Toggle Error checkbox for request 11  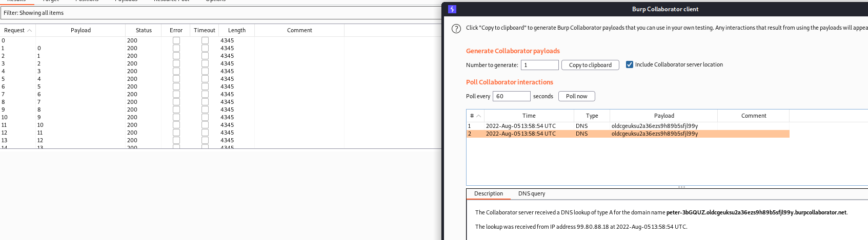coord(176,125)
